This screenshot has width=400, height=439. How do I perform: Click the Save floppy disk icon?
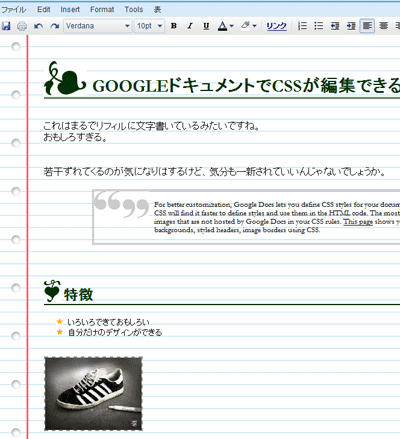click(6, 26)
